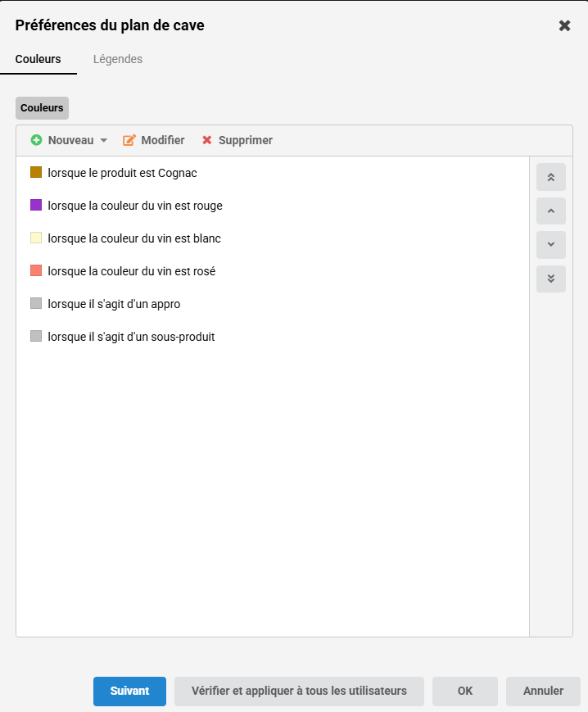Move selected rule to top
Viewport: 588px width, 712px height.
[550, 178]
